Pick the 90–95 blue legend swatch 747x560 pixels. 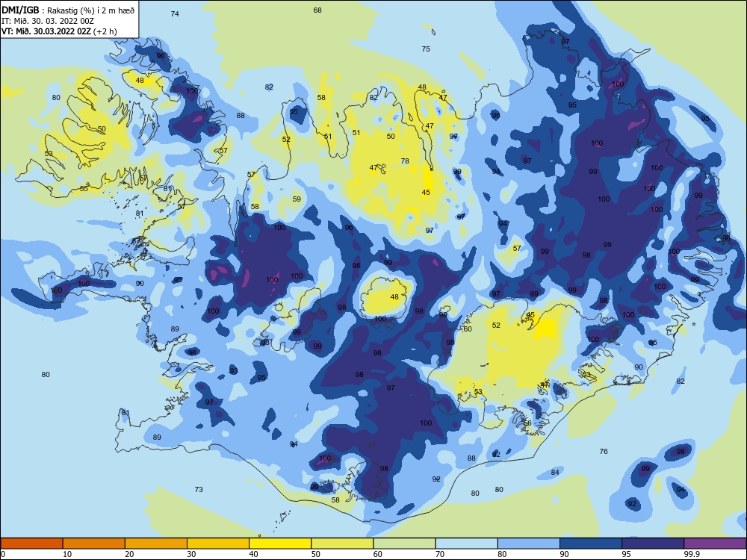click(x=591, y=544)
